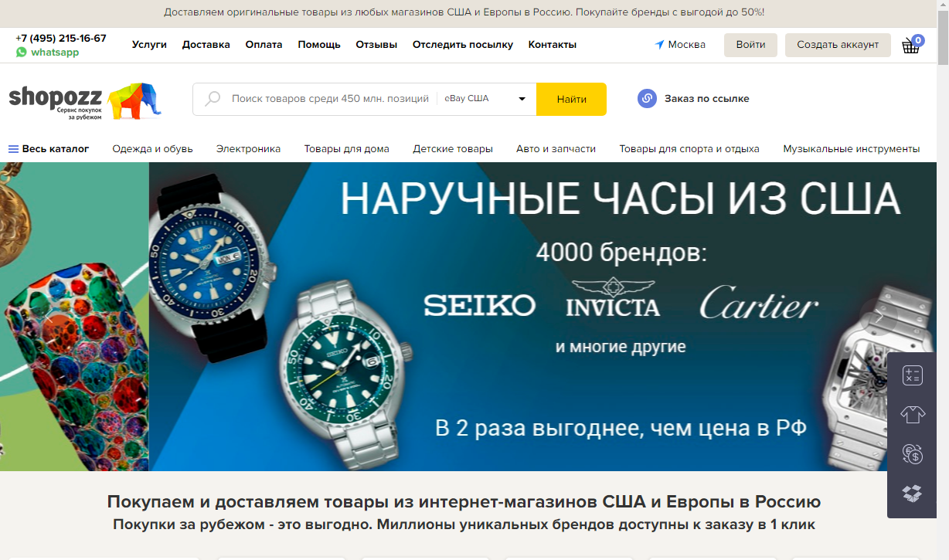The image size is (949, 560).
Task: Show next banner slide arrow
Action: click(880, 317)
